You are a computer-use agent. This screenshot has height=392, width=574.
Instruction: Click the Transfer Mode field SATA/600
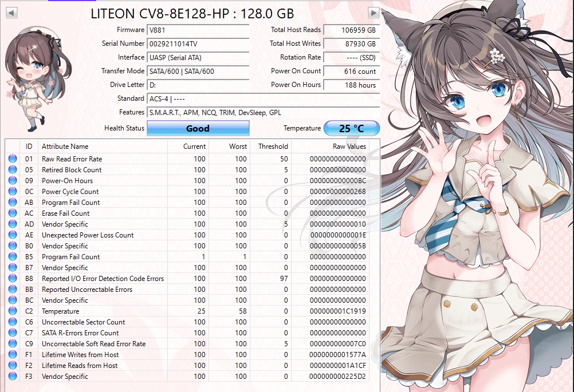pyautogui.click(x=198, y=72)
